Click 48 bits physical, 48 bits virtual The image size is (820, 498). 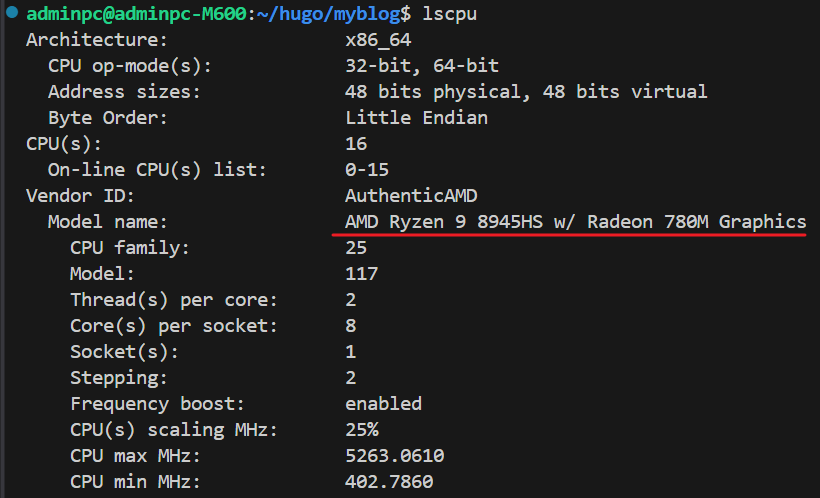tap(526, 92)
